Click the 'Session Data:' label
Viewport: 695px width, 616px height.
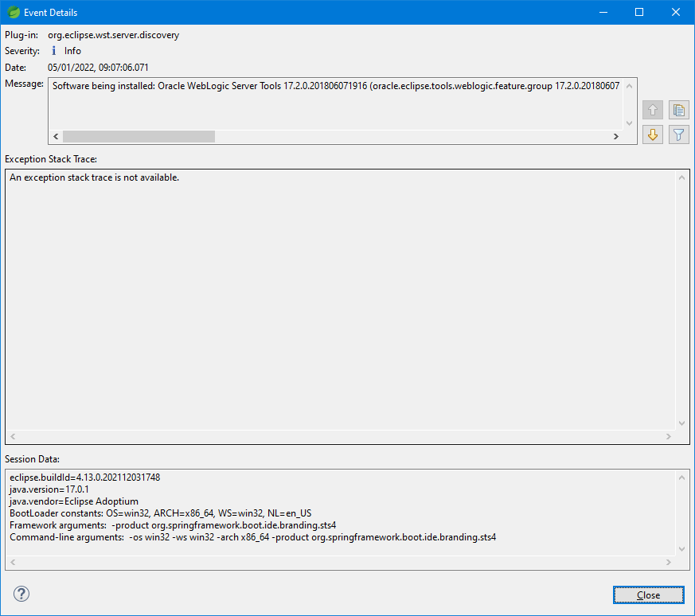pos(32,459)
